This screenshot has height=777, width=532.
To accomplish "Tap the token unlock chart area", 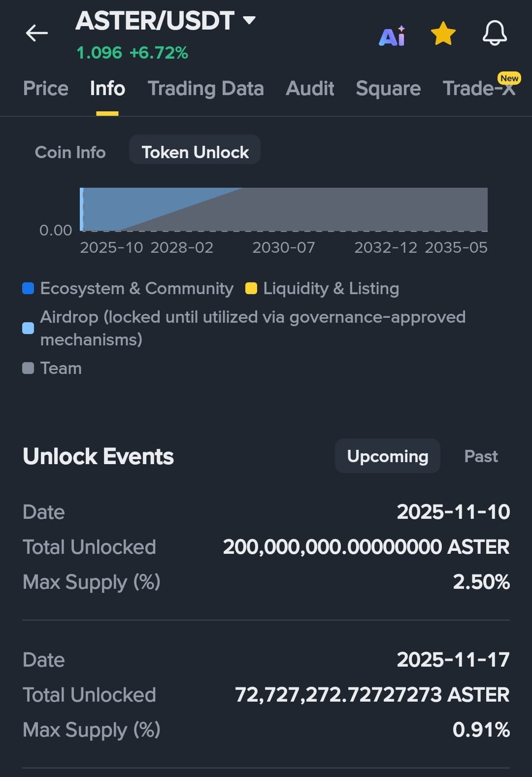I will pos(284,209).
